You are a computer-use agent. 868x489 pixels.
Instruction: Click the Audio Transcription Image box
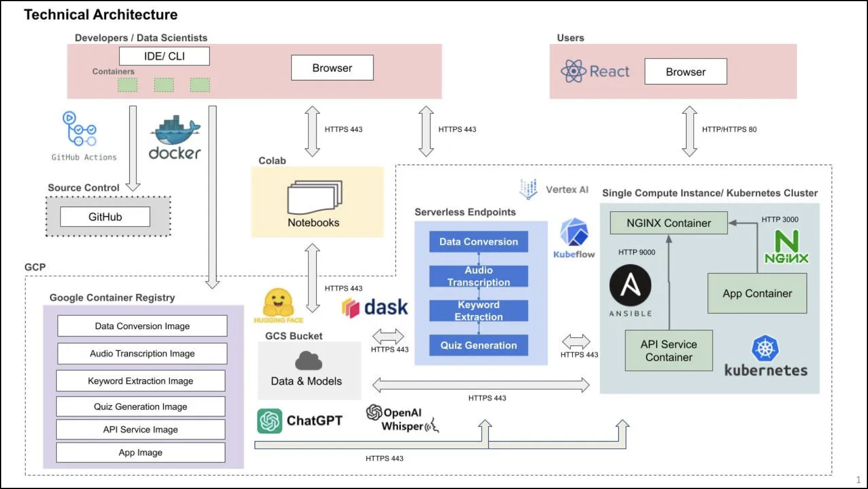(142, 353)
